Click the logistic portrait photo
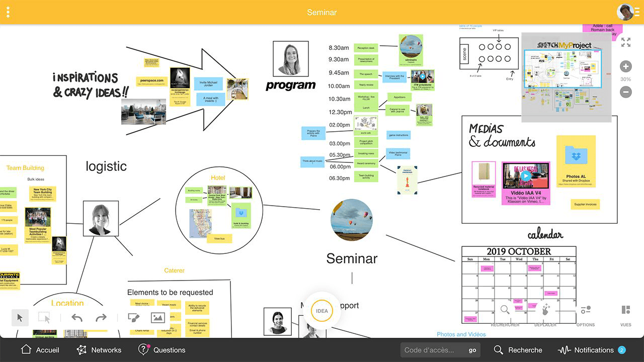This screenshot has height=362, width=644. coord(101,219)
